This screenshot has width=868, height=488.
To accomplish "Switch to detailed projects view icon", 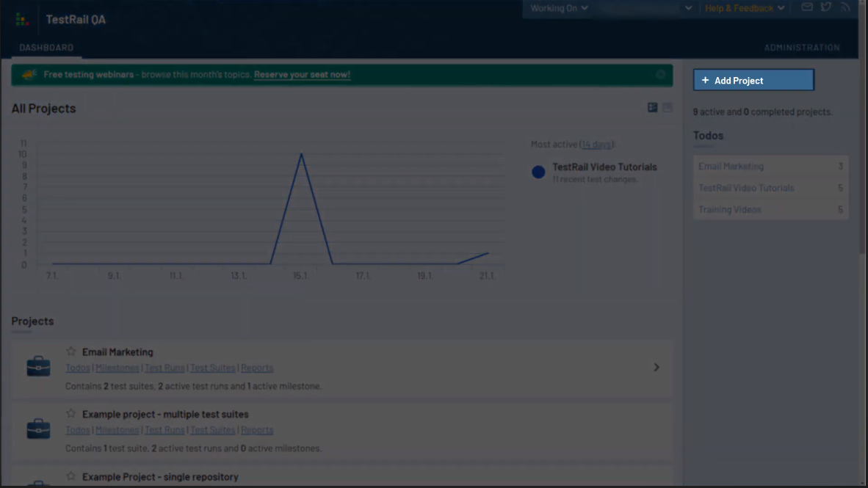I will point(652,108).
